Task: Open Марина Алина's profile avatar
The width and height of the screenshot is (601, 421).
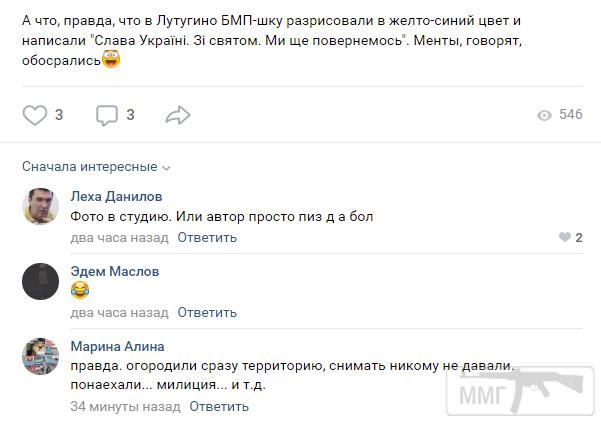Action: tap(40, 357)
